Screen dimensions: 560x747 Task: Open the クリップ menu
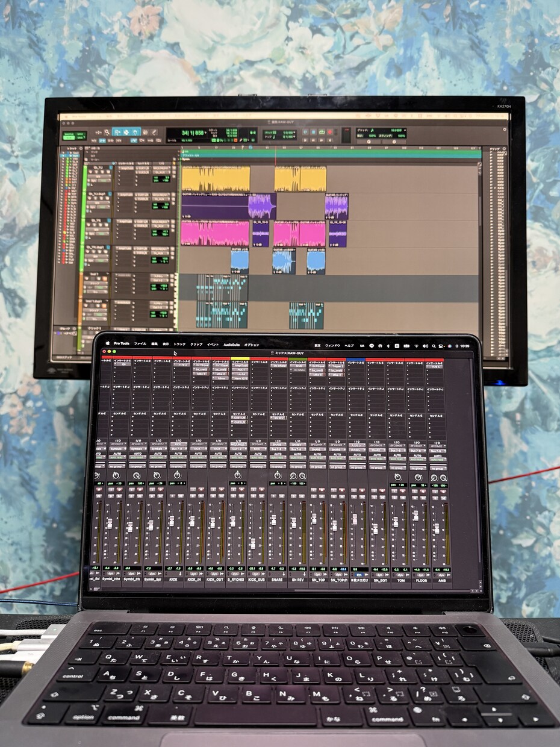click(196, 344)
